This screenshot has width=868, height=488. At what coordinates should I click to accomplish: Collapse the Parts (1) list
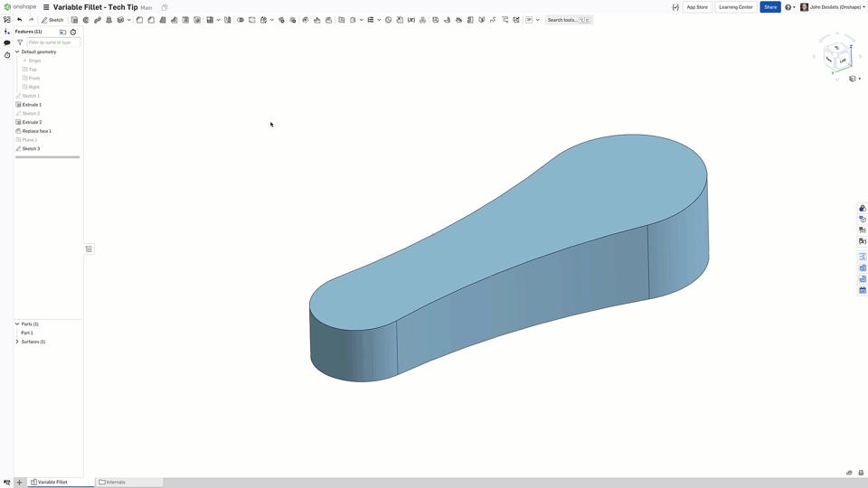point(17,324)
